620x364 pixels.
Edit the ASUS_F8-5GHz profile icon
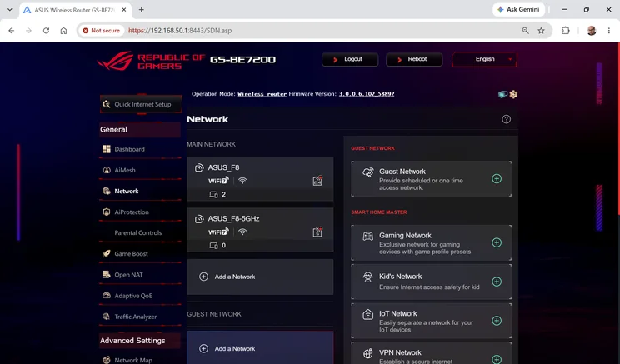tap(317, 232)
